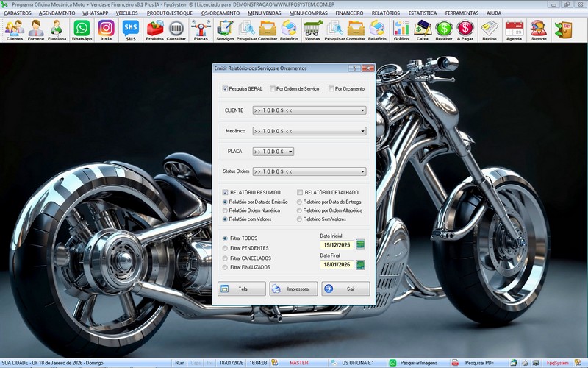Open calendar picker for Data Inicial
Screen dimensions: 588x368
click(x=360, y=244)
